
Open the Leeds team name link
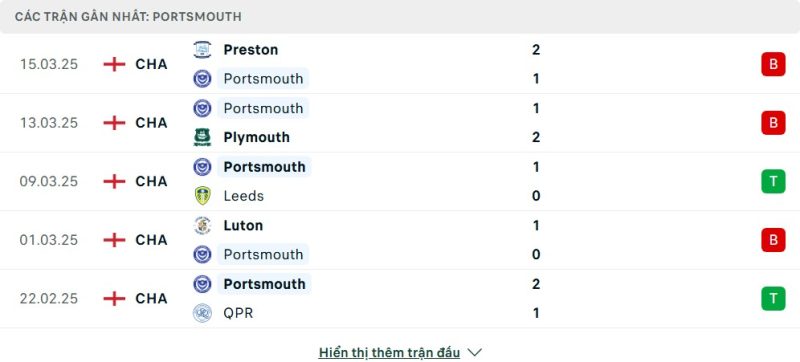[243, 196]
